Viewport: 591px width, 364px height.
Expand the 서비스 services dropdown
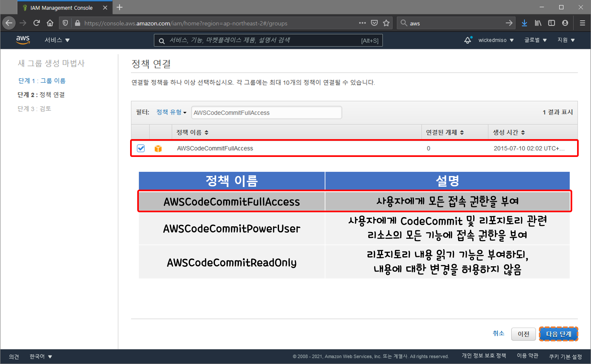57,40
